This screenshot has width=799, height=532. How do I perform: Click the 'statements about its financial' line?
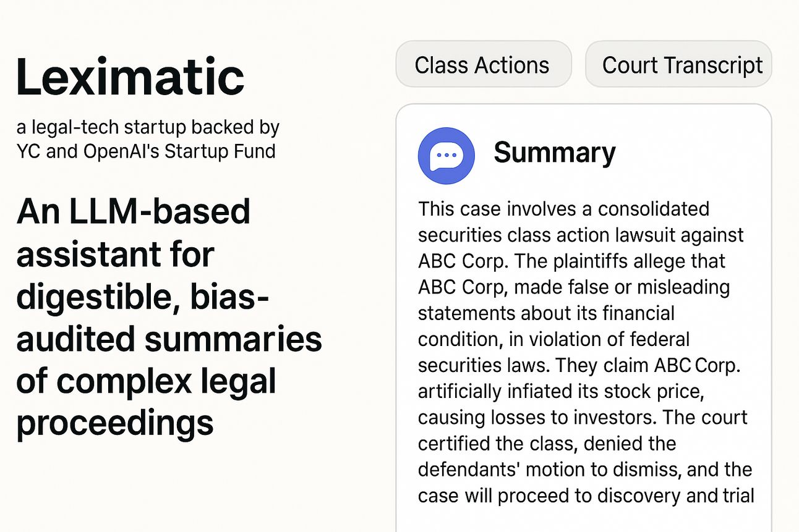click(546, 313)
